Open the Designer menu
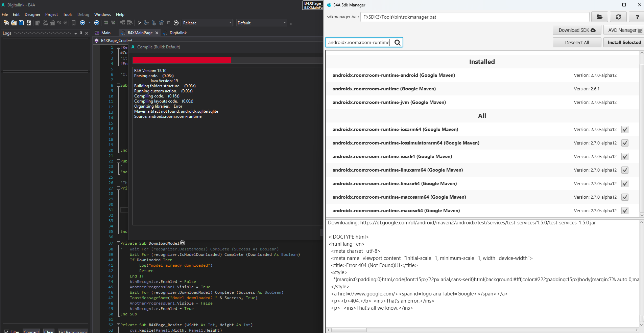 coord(32,15)
